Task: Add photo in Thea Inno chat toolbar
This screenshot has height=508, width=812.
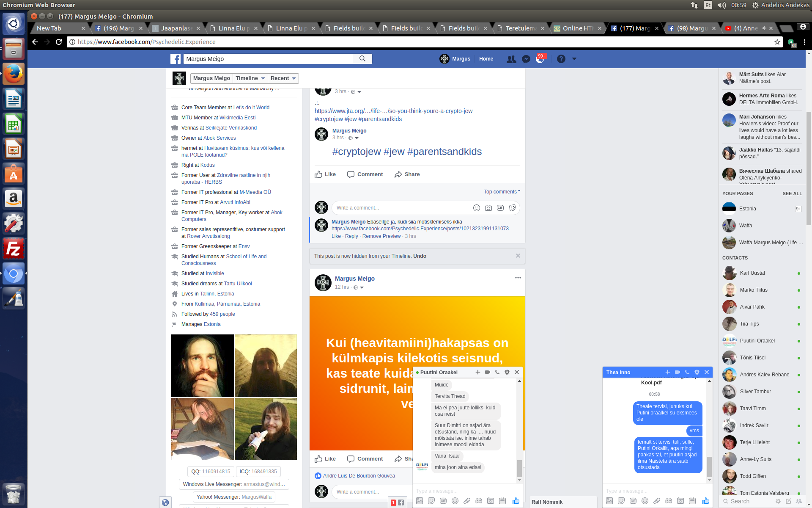Action: pyautogui.click(x=609, y=501)
